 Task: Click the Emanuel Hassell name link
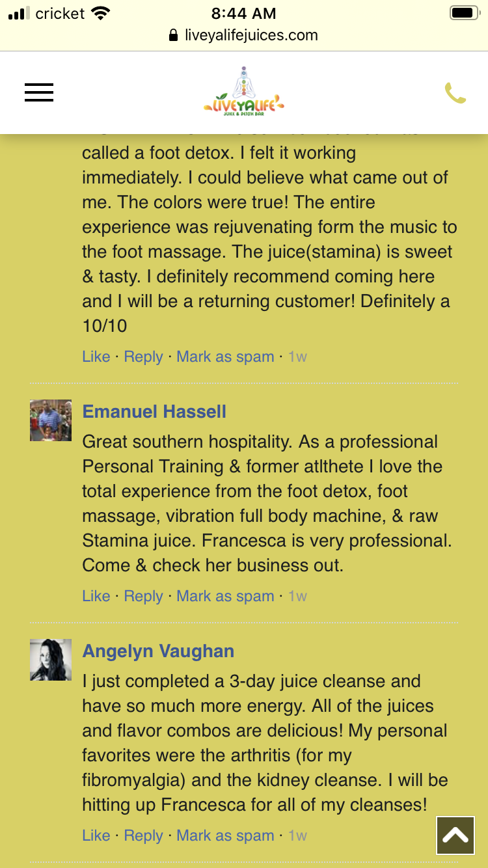tap(154, 411)
